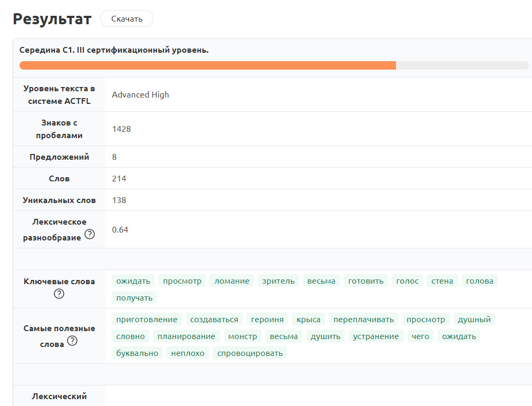
Task: Click keyword tag получать
Action: point(134,298)
